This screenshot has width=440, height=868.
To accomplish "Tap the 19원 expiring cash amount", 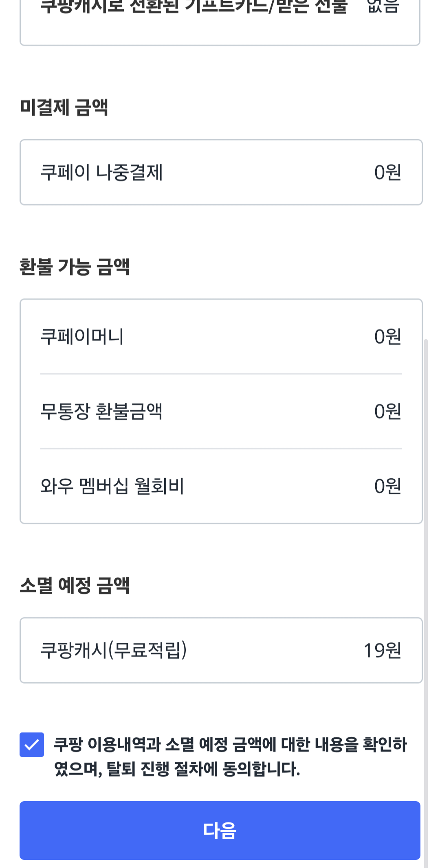I will pos(382,650).
